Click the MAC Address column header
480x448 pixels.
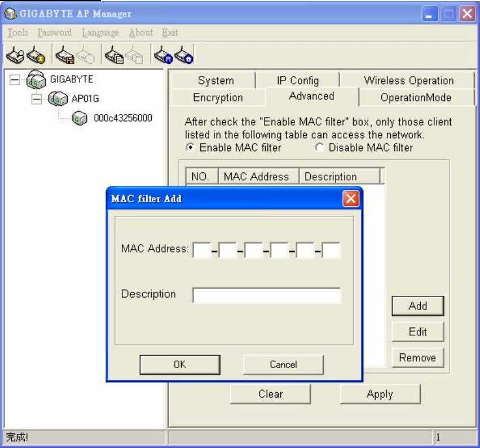click(x=258, y=176)
